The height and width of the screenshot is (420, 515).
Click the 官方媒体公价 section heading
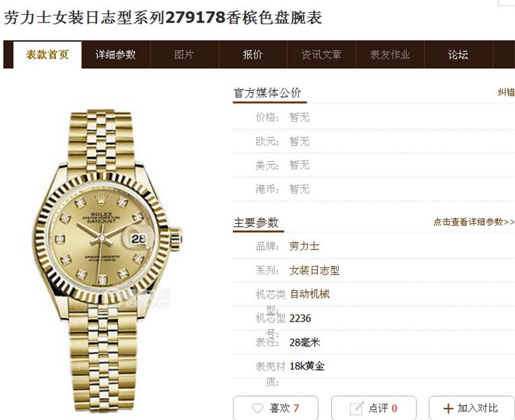[267, 93]
